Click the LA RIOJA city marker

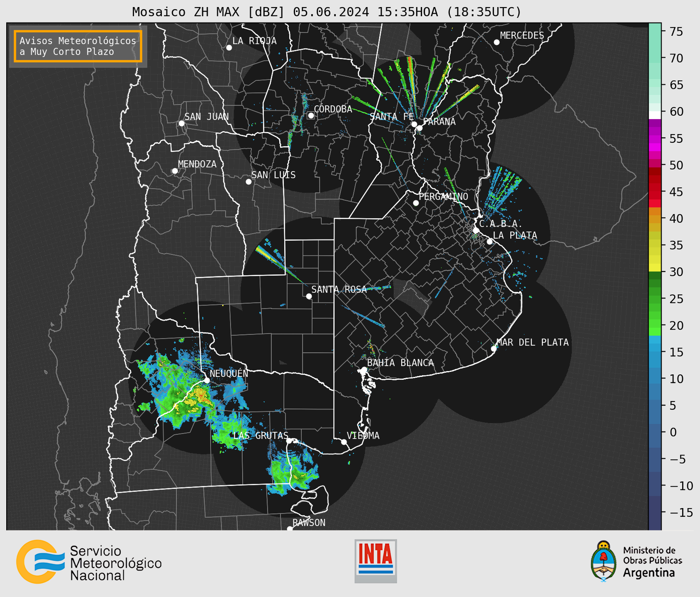229,48
